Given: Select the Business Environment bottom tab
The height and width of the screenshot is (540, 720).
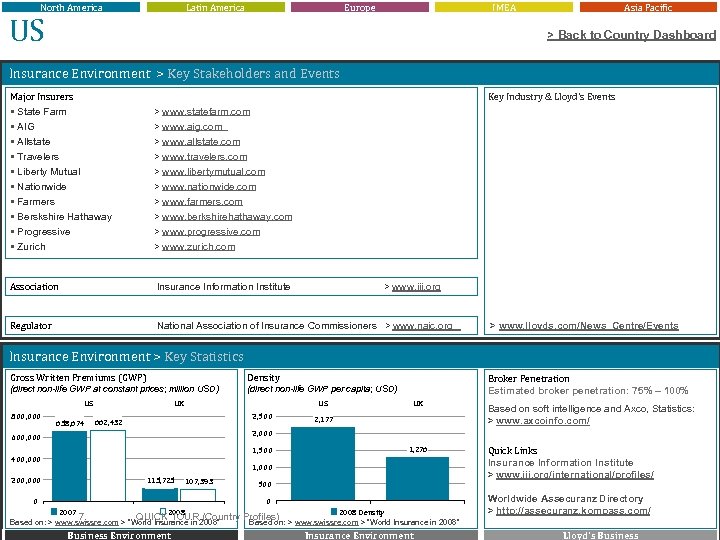Looking at the screenshot, I should tap(119, 535).
